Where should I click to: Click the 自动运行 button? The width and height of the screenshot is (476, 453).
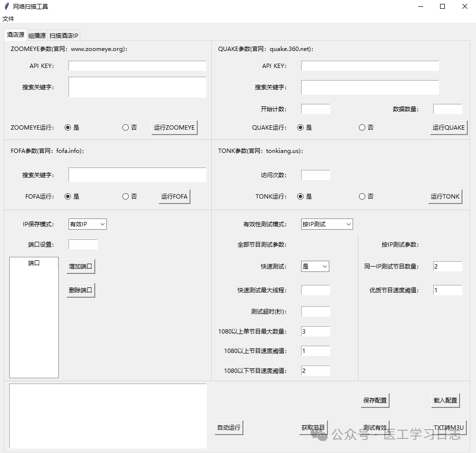229,428
